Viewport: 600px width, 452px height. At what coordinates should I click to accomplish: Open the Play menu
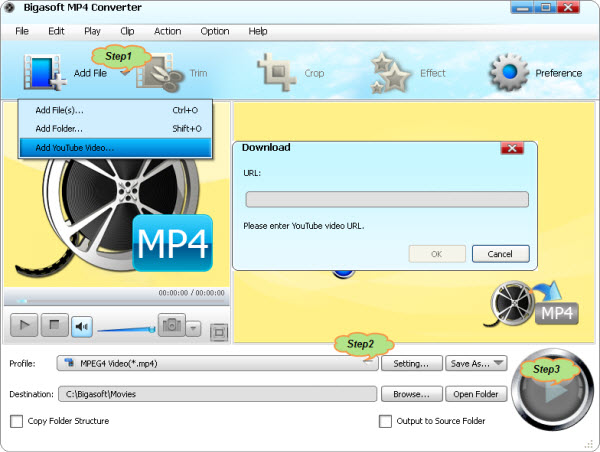[x=92, y=31]
